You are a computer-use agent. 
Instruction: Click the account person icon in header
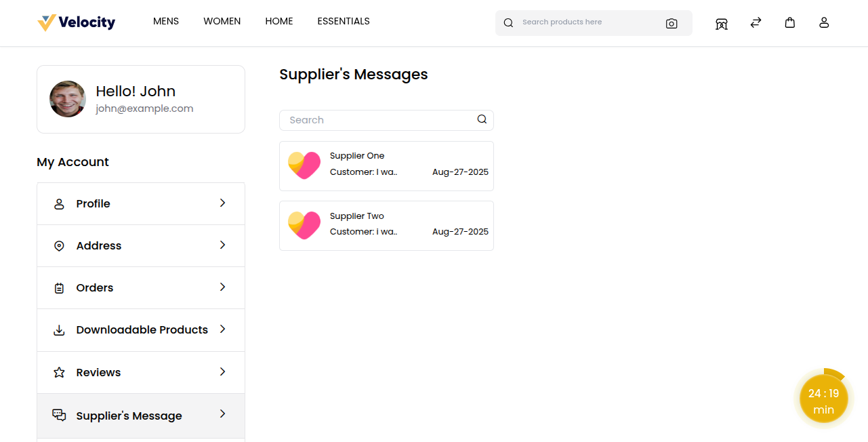click(824, 22)
